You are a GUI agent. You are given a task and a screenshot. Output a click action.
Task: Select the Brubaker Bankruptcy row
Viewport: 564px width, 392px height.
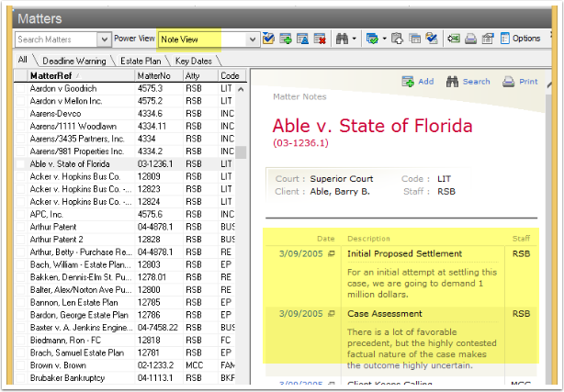[124, 378]
